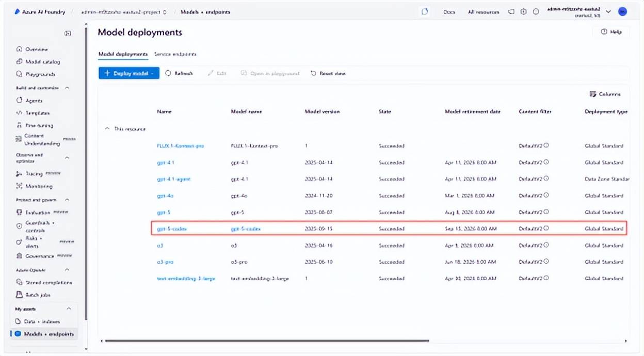The image size is (644, 356).
Task: Click the info icon in top bar
Action: tap(536, 11)
